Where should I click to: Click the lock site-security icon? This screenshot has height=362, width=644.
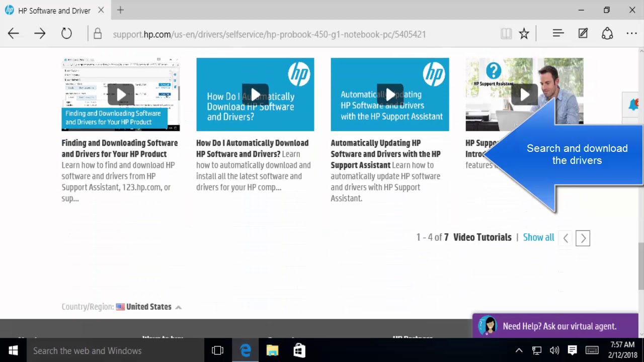98,34
